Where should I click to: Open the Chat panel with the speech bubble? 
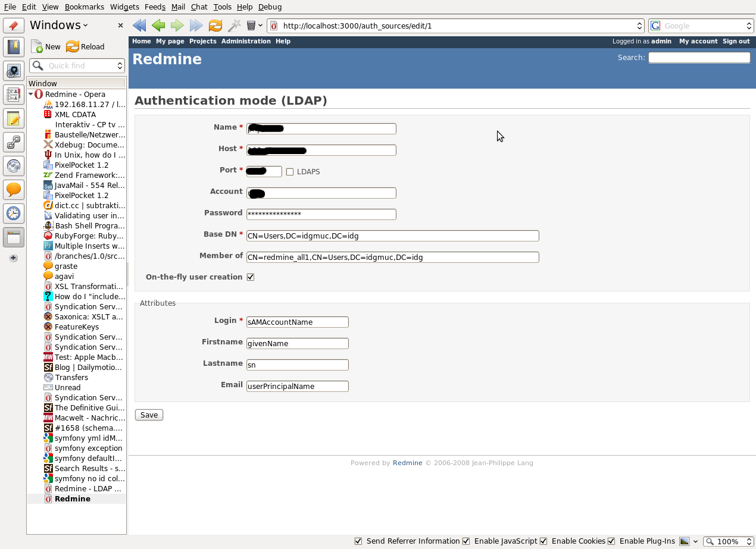tap(14, 190)
